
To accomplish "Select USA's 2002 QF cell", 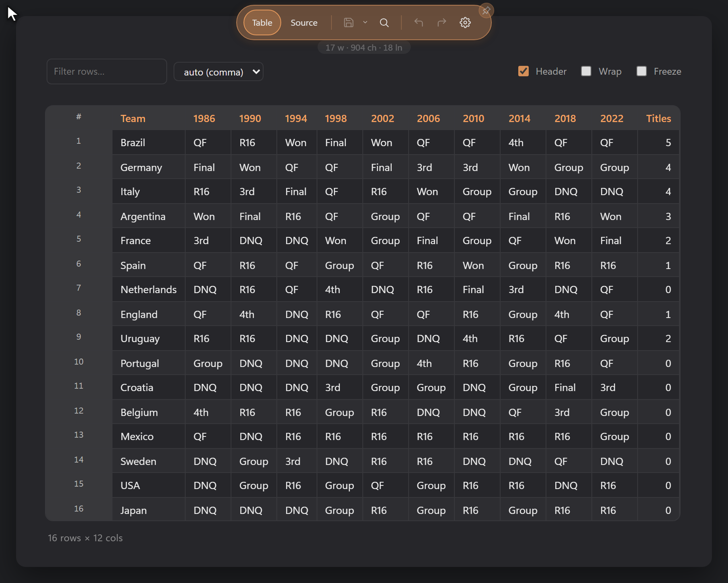I will [386, 485].
